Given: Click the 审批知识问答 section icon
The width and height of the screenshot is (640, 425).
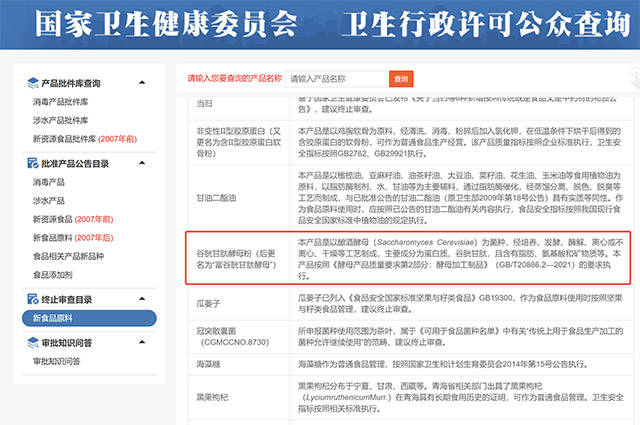Looking at the screenshot, I should [32, 343].
